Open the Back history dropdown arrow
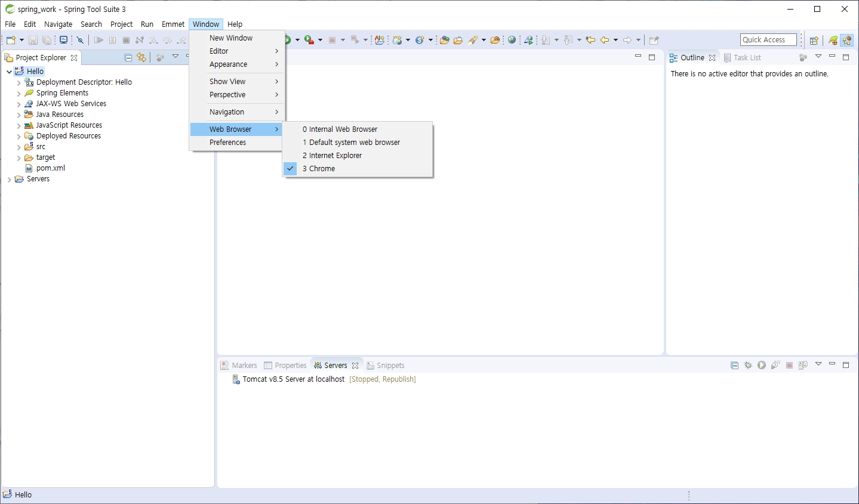 [x=615, y=40]
